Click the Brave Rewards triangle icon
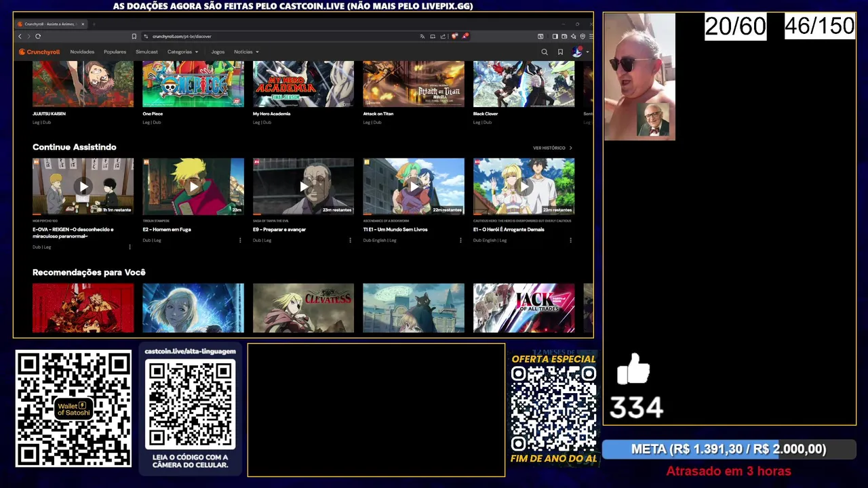This screenshot has width=868, height=488. [465, 36]
